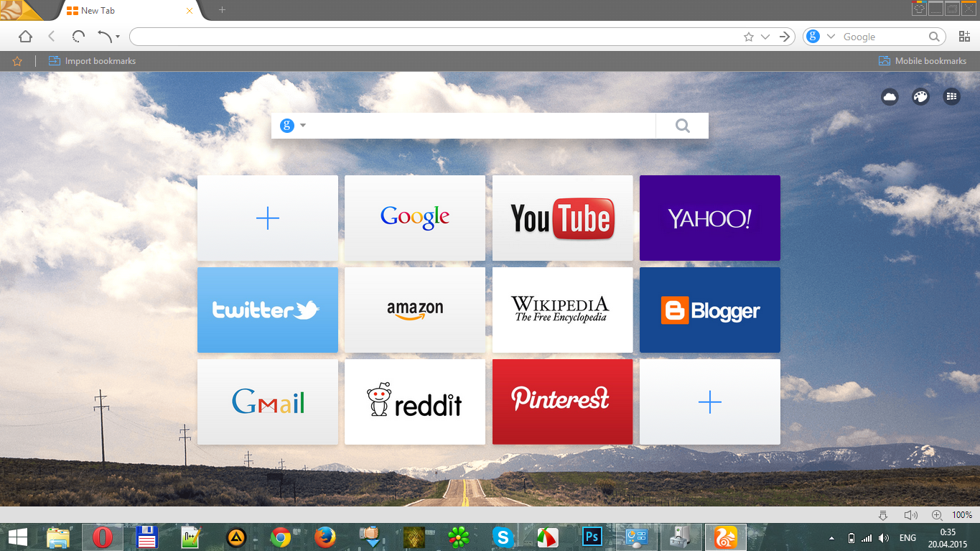Expand the page search engine selector
Viewport: 980px width, 551px height.
pyautogui.click(x=294, y=126)
